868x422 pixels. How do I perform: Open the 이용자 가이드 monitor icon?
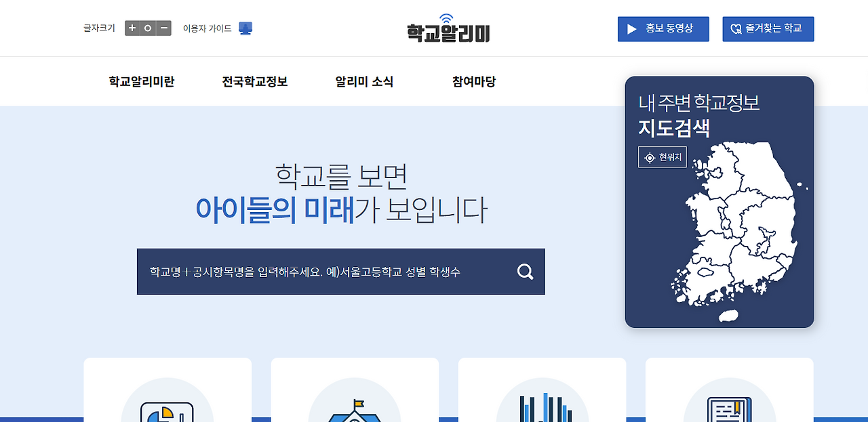click(x=245, y=27)
